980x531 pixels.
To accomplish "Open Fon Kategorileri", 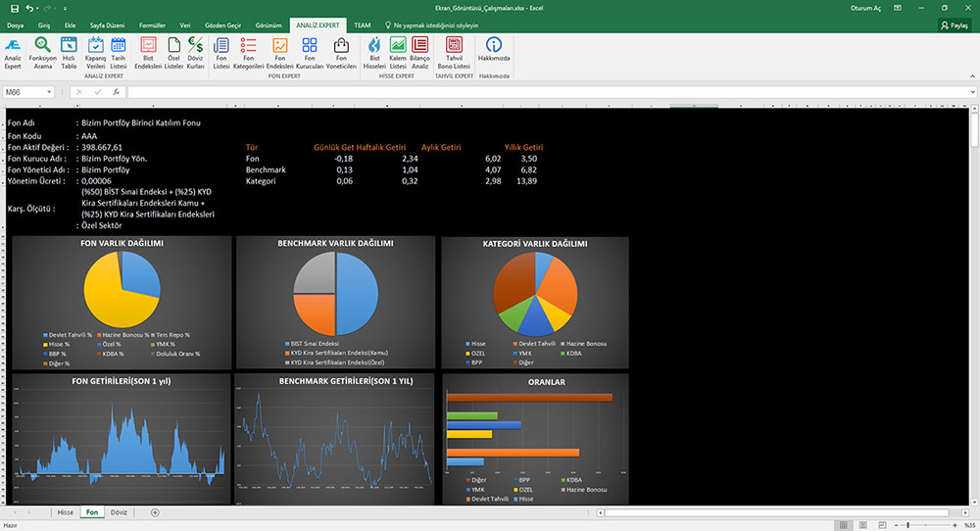I will (248, 53).
